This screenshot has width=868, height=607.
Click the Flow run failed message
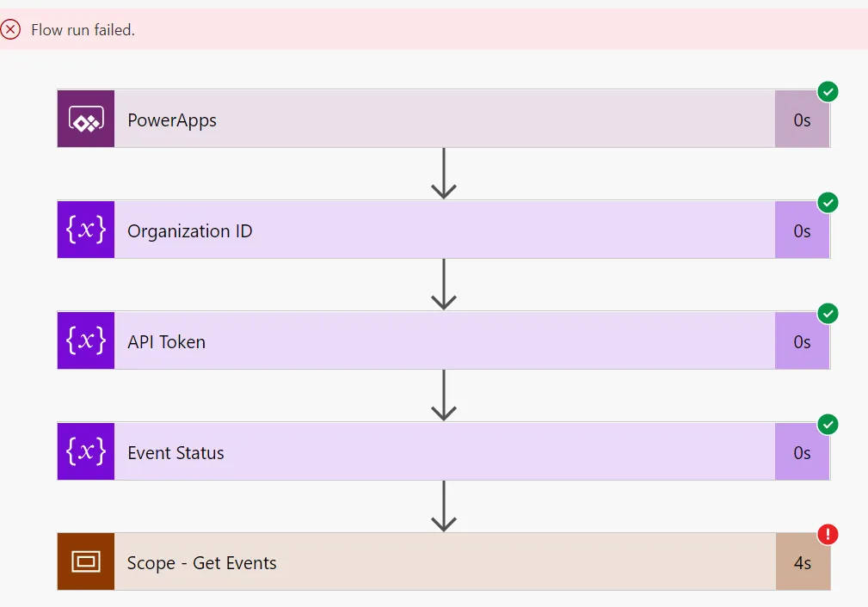[x=83, y=30]
